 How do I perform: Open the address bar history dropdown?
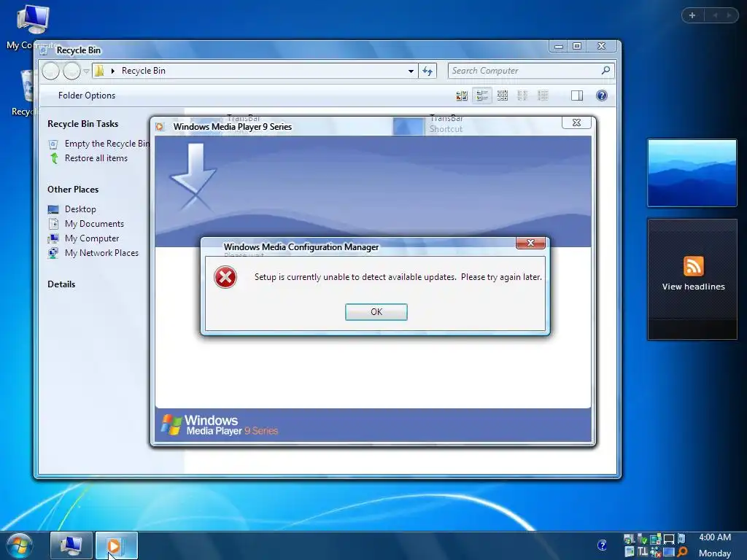coord(411,71)
